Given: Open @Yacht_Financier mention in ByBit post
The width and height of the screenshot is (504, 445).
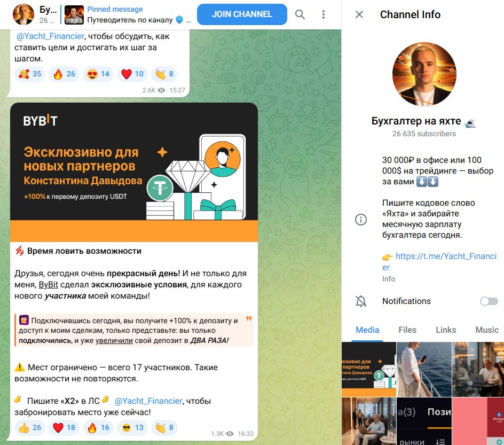Looking at the screenshot, I should [148, 401].
